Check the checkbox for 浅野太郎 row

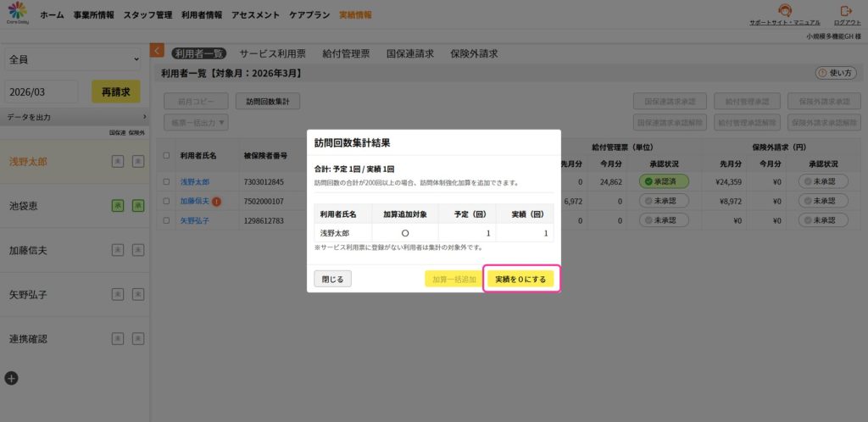click(166, 181)
